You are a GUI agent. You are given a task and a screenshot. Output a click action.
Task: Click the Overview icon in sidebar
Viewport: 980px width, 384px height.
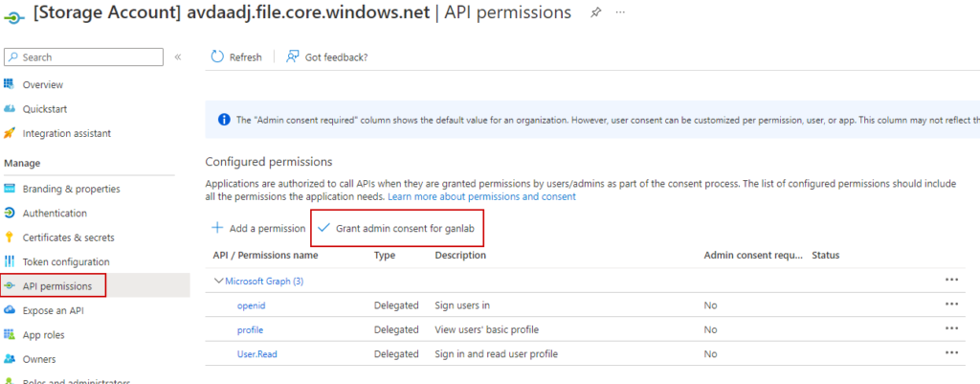pos(10,84)
